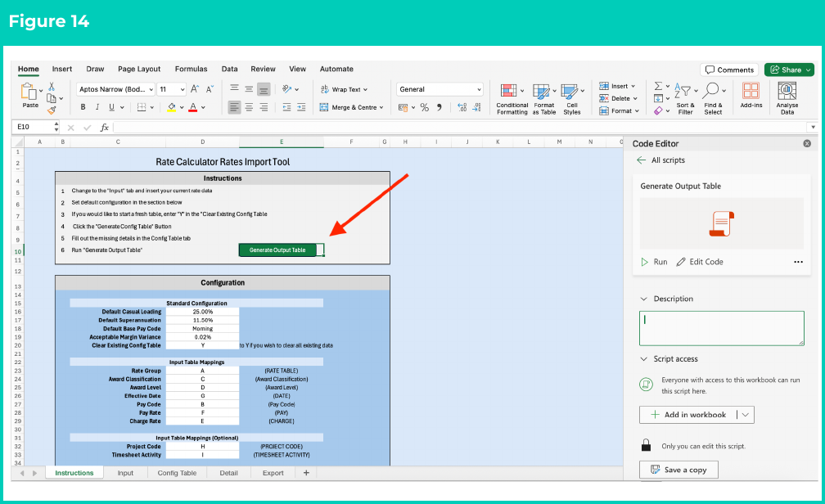Click Merge & Centre
Image resolution: width=825 pixels, height=504 pixels.
(351, 107)
